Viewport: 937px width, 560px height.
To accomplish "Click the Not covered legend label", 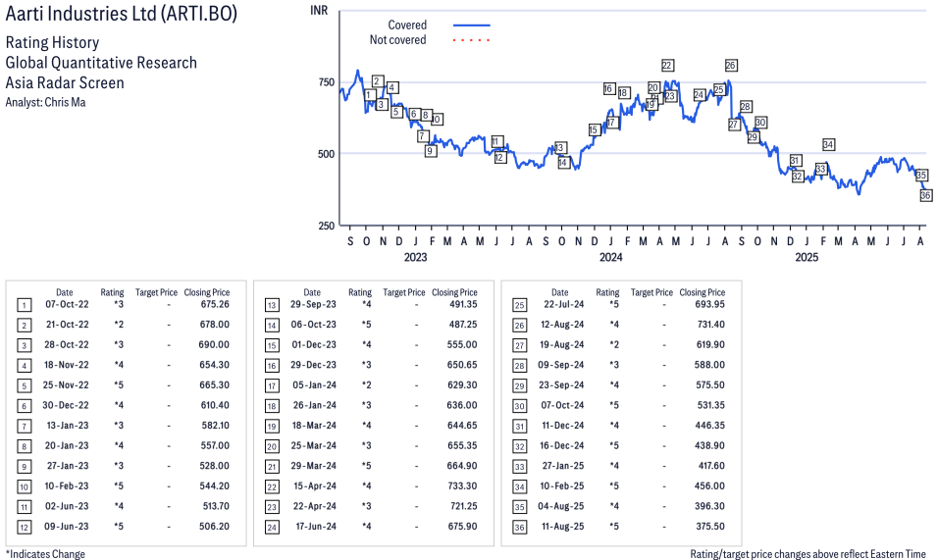I will point(397,40).
